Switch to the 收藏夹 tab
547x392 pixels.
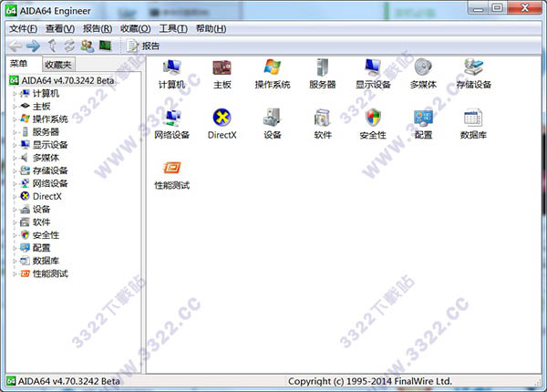[x=58, y=64]
